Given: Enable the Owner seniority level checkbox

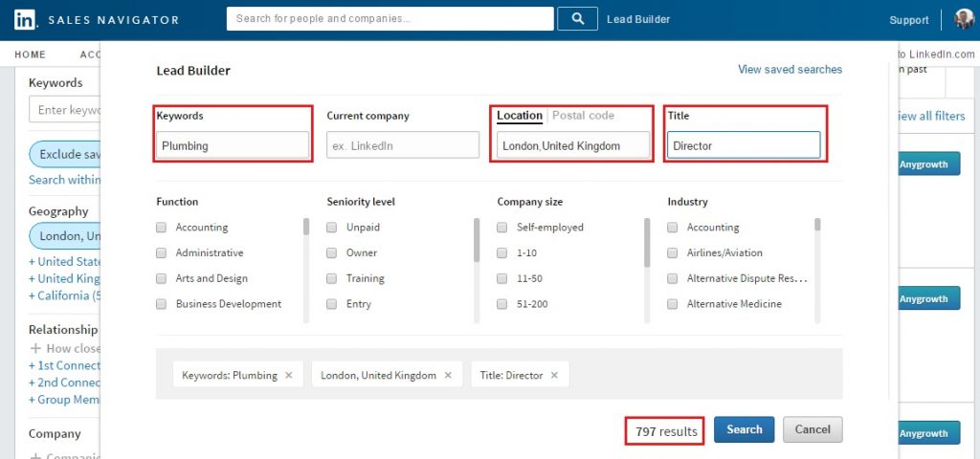Looking at the screenshot, I should click(x=332, y=253).
